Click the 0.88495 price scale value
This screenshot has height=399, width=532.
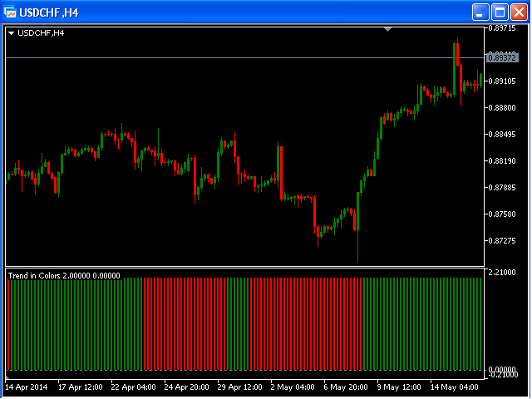[x=502, y=135]
